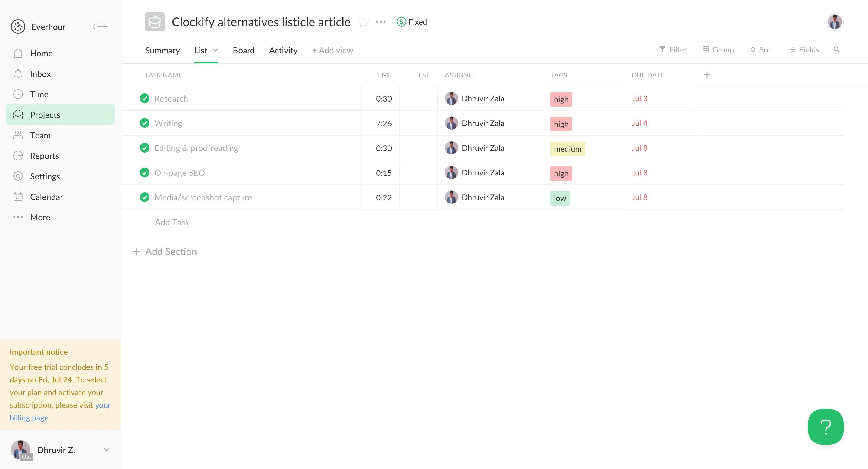
Task: Click the yellow medium tag
Action: pos(568,149)
